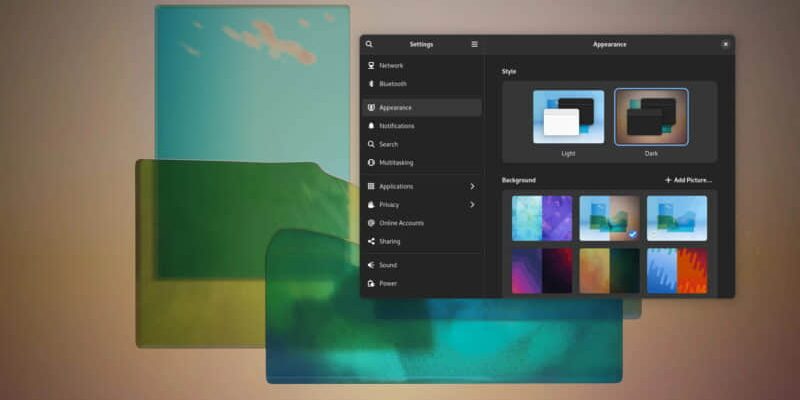Close the Appearance window
This screenshot has height=400, width=800.
[x=726, y=44]
